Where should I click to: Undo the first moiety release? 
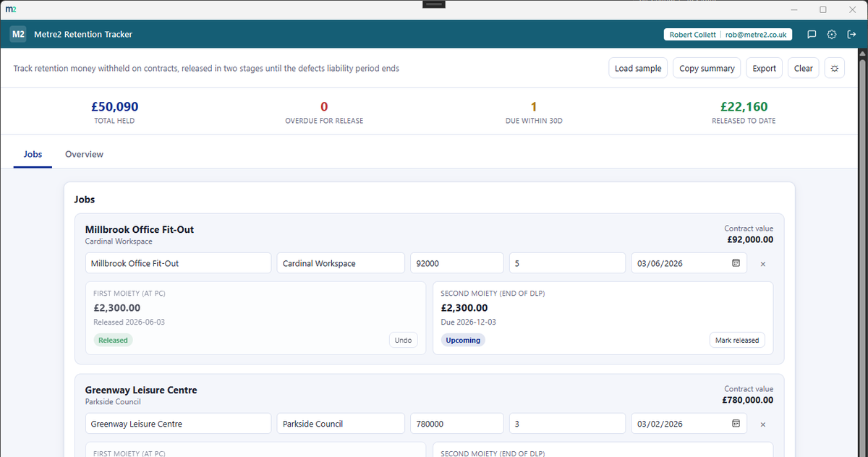pos(404,340)
